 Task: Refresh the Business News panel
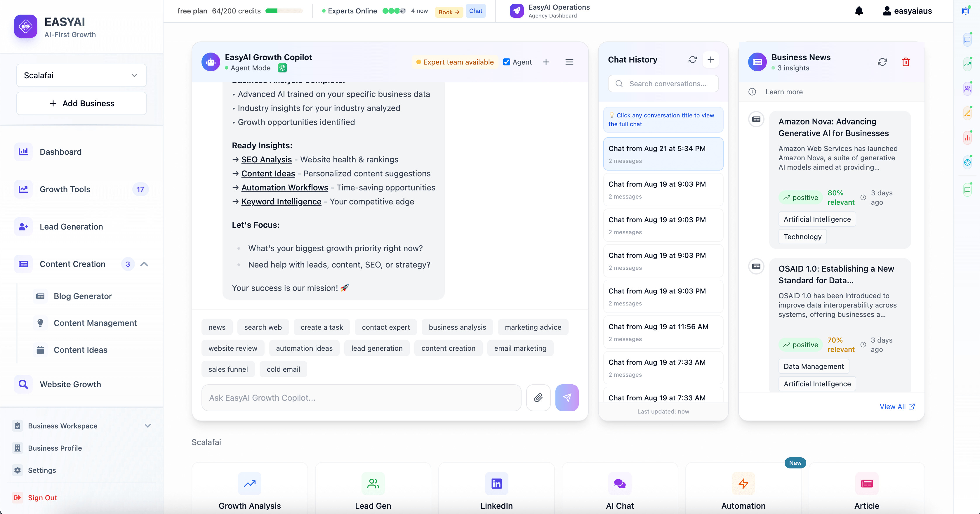pos(882,62)
